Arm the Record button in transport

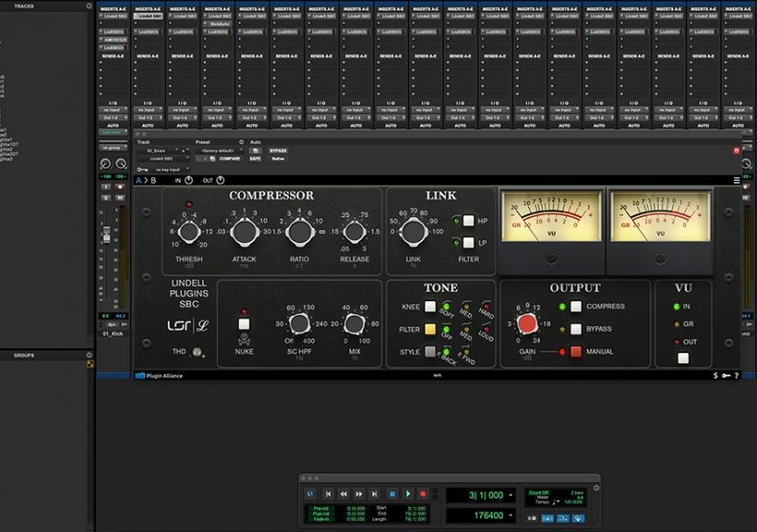point(423,495)
